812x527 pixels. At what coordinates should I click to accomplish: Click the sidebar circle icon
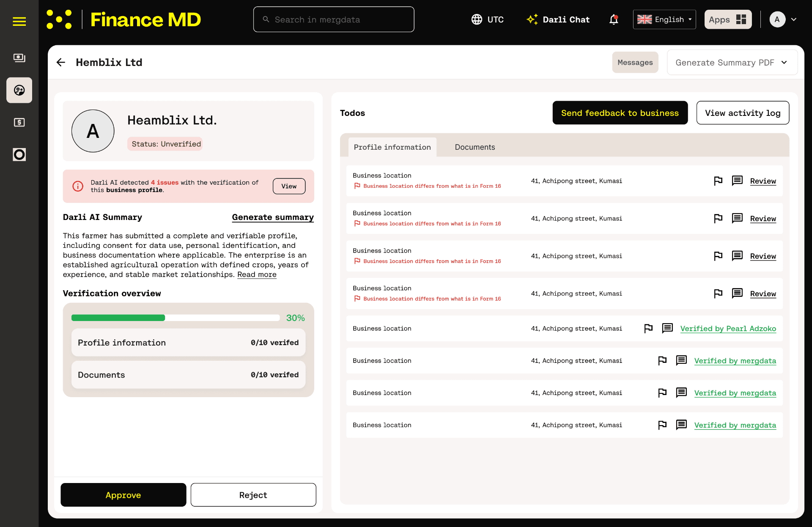(x=19, y=155)
